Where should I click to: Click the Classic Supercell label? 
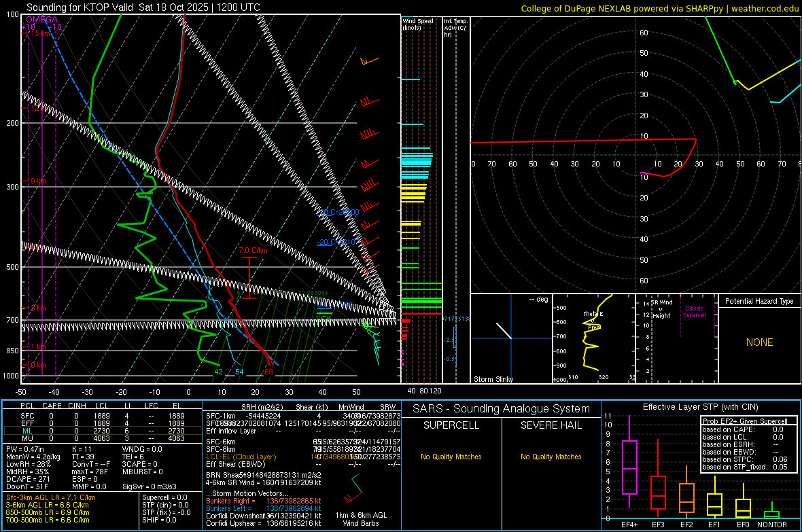tap(695, 312)
